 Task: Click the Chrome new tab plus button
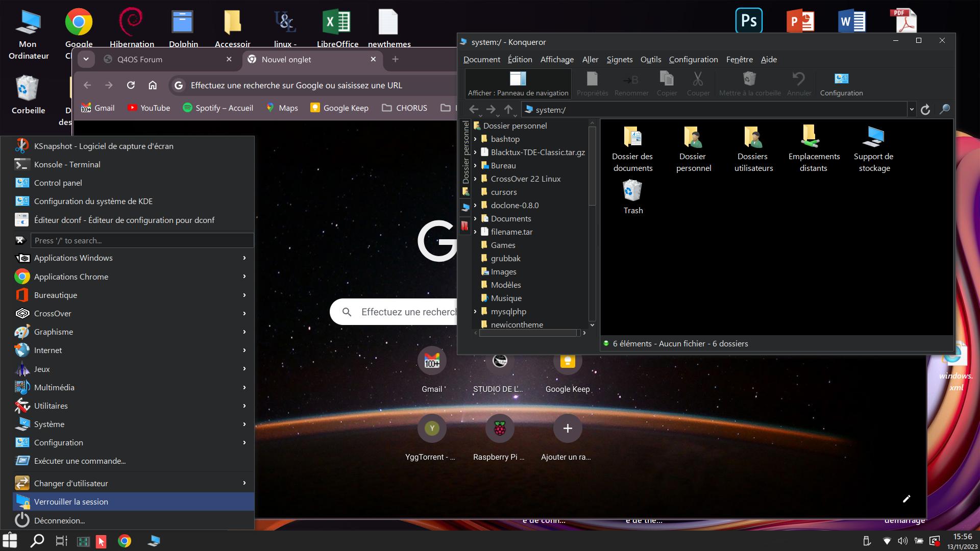(x=395, y=59)
